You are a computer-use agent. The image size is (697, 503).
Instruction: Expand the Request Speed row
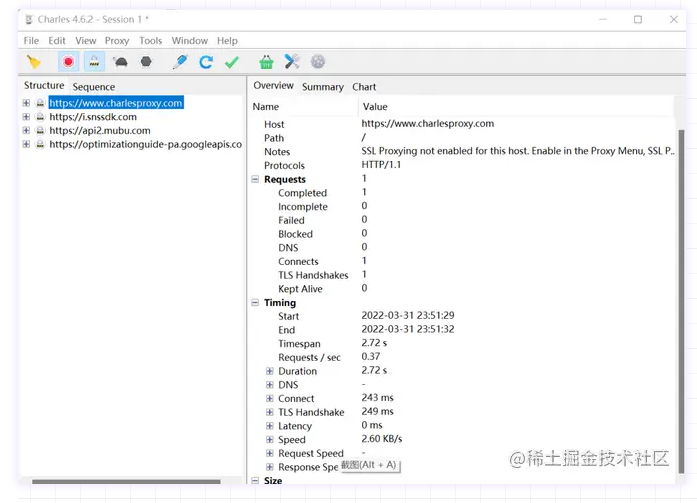269,453
